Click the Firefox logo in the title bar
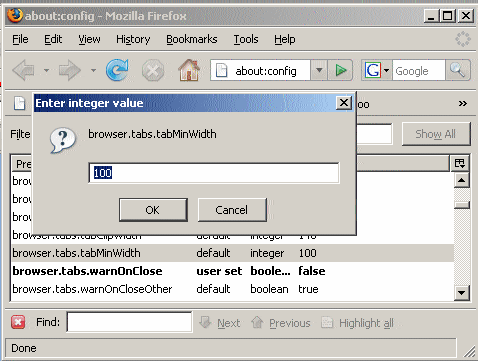Image resolution: width=478 pixels, height=361 pixels. [x=15, y=15]
